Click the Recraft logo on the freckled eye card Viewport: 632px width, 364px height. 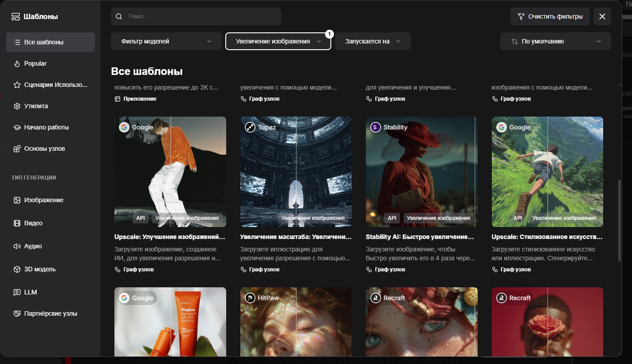click(375, 298)
